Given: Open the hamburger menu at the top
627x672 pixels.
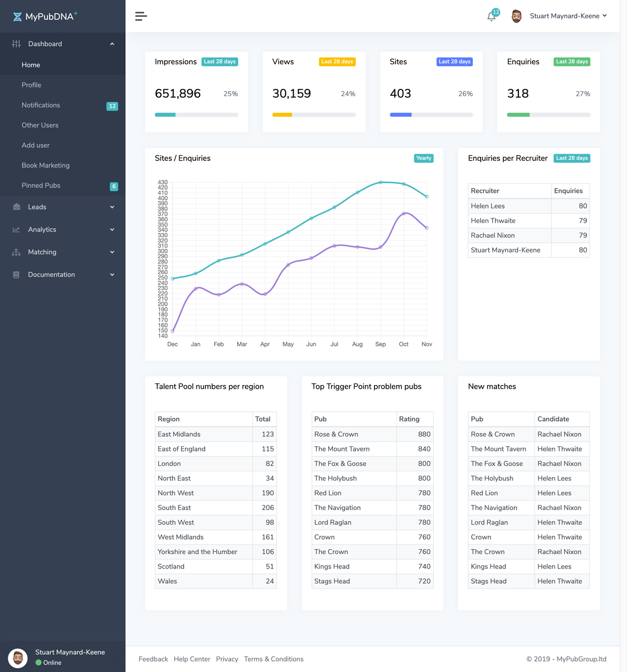Looking at the screenshot, I should click(x=141, y=16).
